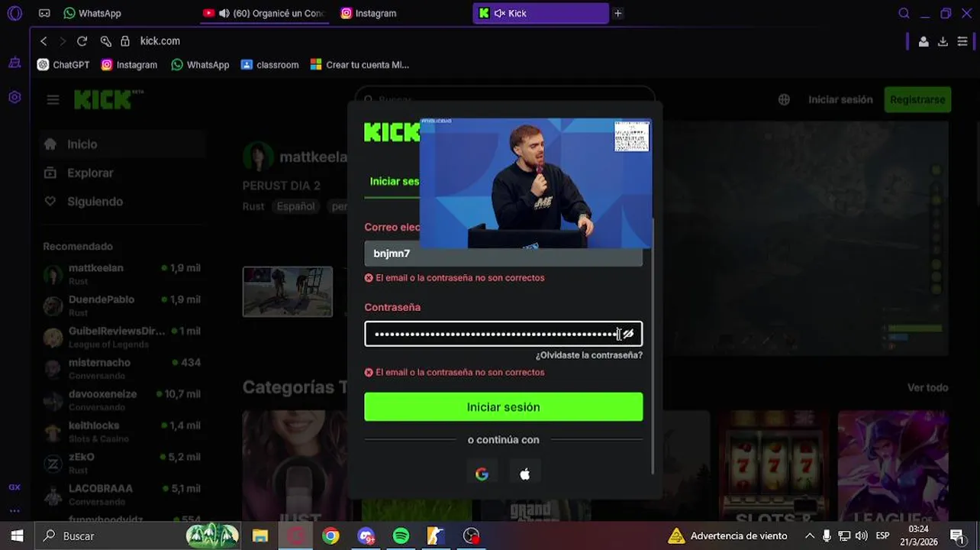
Task: Open site key manager icon
Action: tap(106, 41)
